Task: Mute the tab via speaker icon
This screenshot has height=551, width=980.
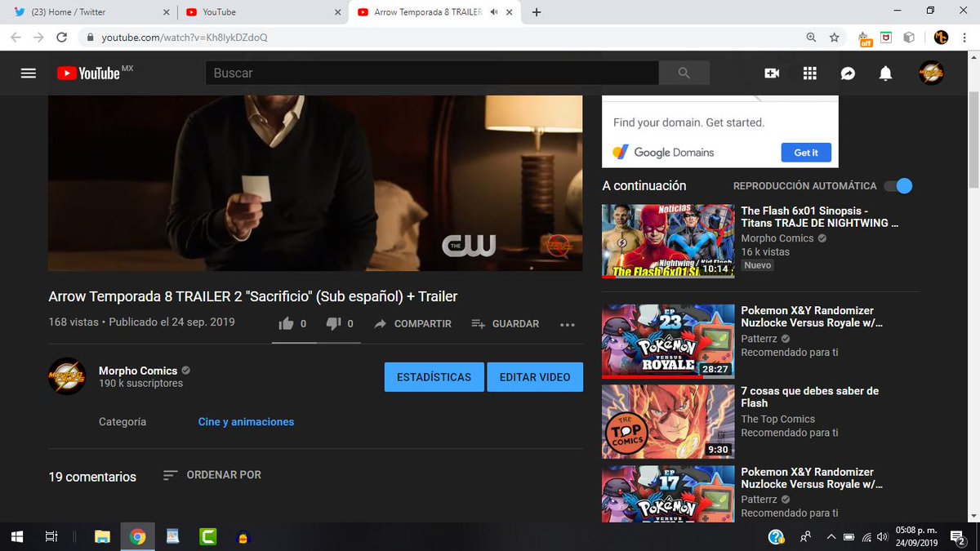Action: coord(492,12)
